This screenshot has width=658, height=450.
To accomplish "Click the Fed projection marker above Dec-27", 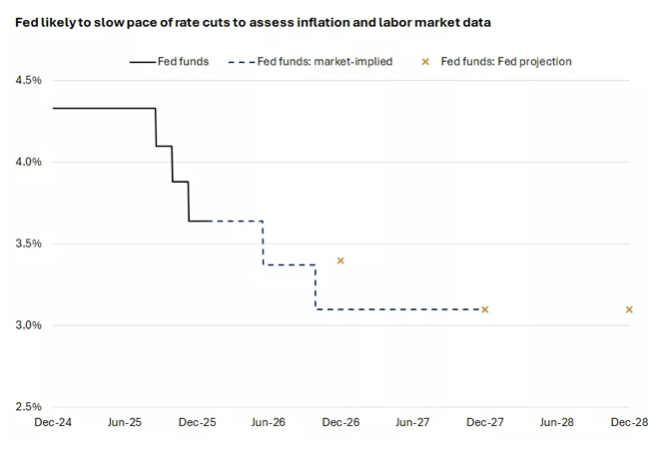I will click(x=485, y=309).
